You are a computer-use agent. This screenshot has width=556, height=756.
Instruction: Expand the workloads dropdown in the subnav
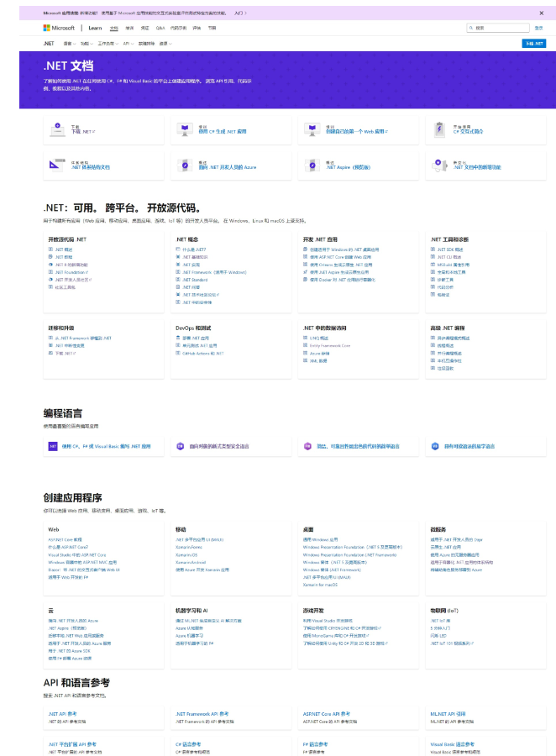(108, 44)
